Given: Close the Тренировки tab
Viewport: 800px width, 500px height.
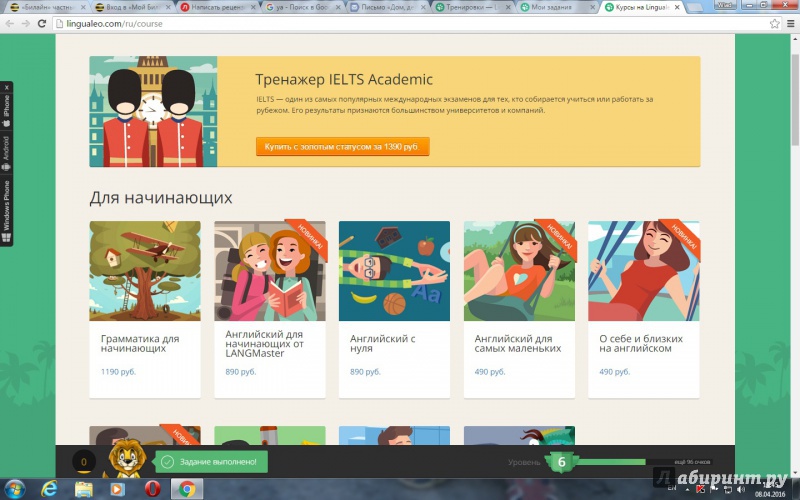Looking at the screenshot, I should pos(507,8).
